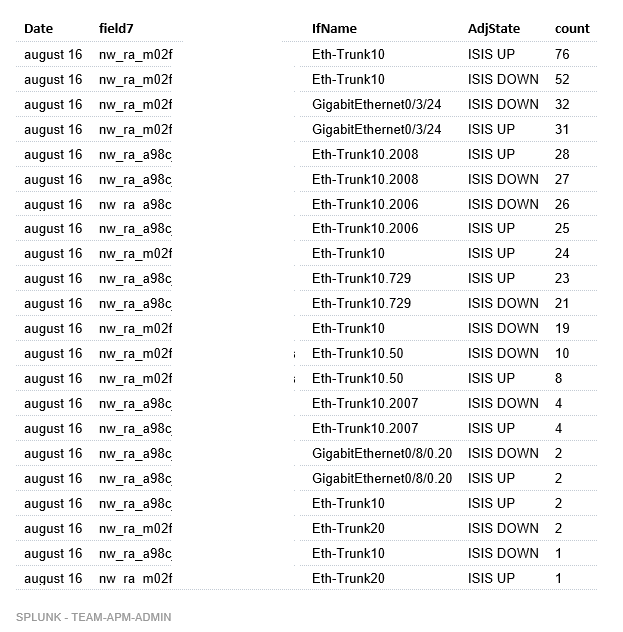Click the count value 31
This screenshot has width=623, height=632.
coord(562,129)
